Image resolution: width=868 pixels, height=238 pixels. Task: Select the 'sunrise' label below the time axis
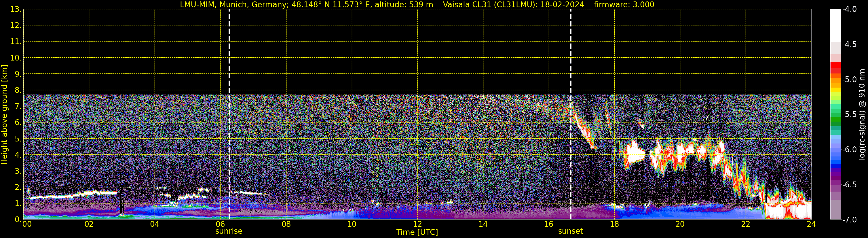tap(229, 231)
